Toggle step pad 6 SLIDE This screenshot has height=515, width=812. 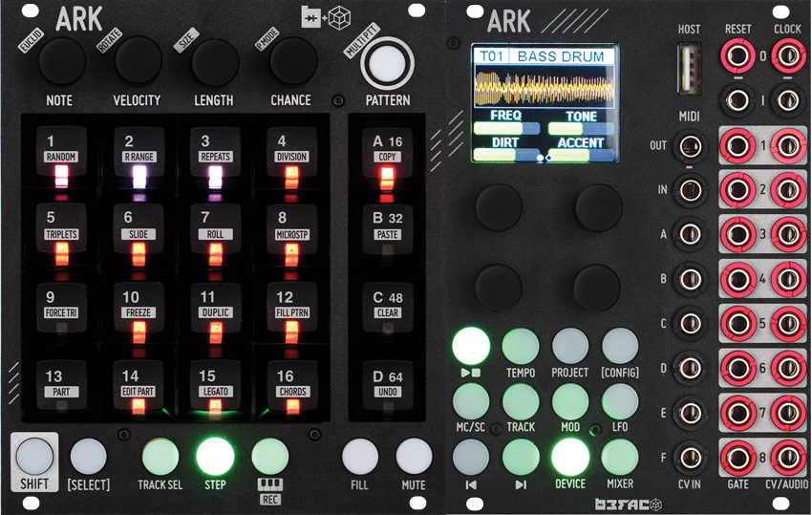click(x=139, y=236)
